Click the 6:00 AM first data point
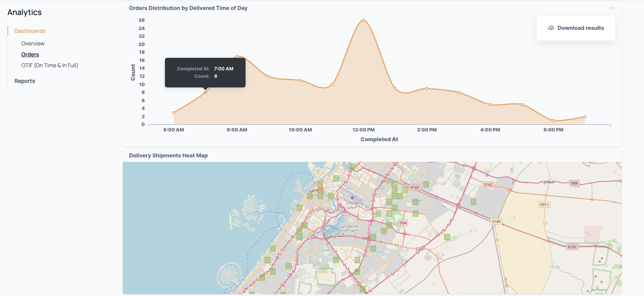Image resolution: width=644 pixels, height=296 pixels. coord(173,113)
